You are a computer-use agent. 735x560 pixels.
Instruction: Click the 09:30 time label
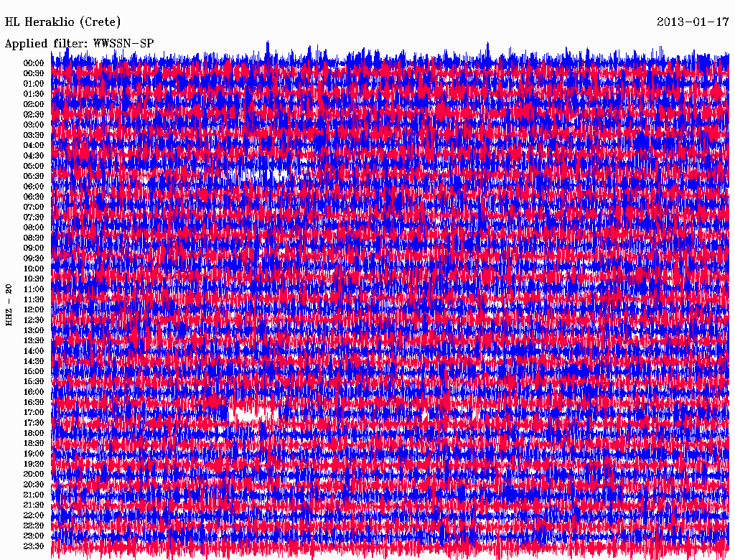[x=34, y=258]
